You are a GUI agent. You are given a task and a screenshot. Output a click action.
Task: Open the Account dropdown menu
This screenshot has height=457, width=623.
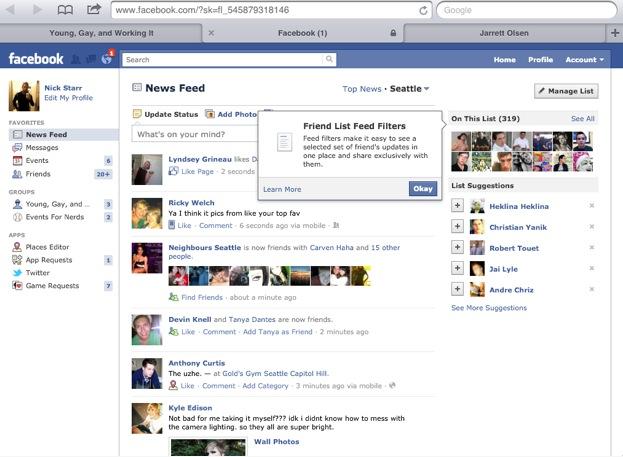[x=584, y=60]
